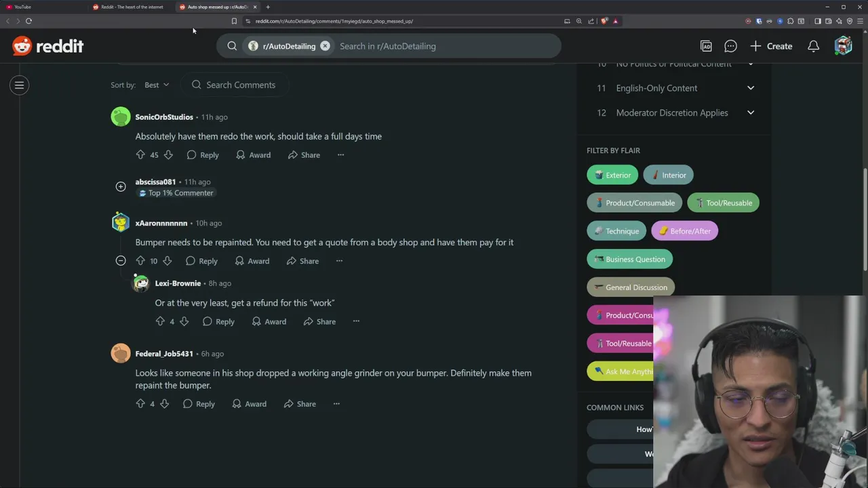Share SonicOrbStudios' comment
Screen dimensions: 868x488
pos(304,155)
